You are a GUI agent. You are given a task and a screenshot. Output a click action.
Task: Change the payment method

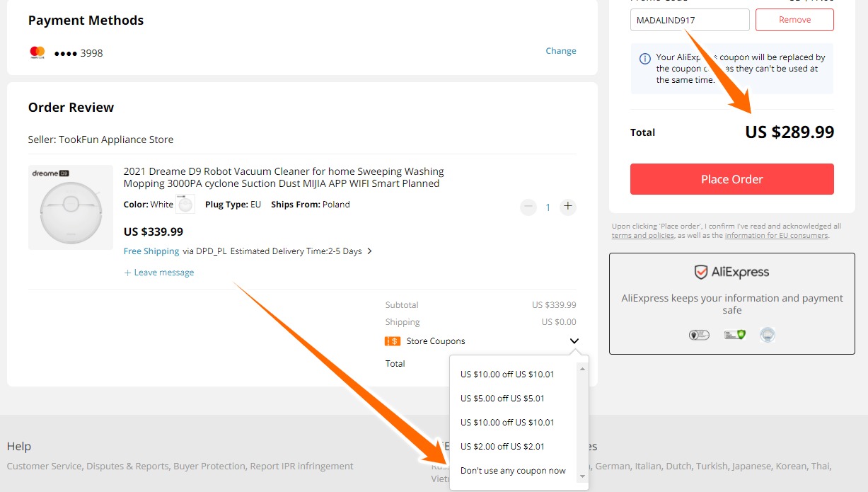pos(560,51)
